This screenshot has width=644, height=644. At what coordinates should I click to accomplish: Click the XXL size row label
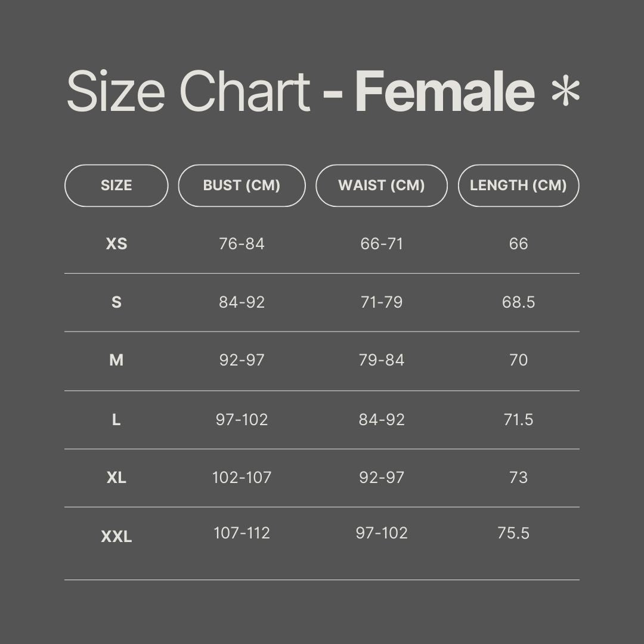pos(116,537)
